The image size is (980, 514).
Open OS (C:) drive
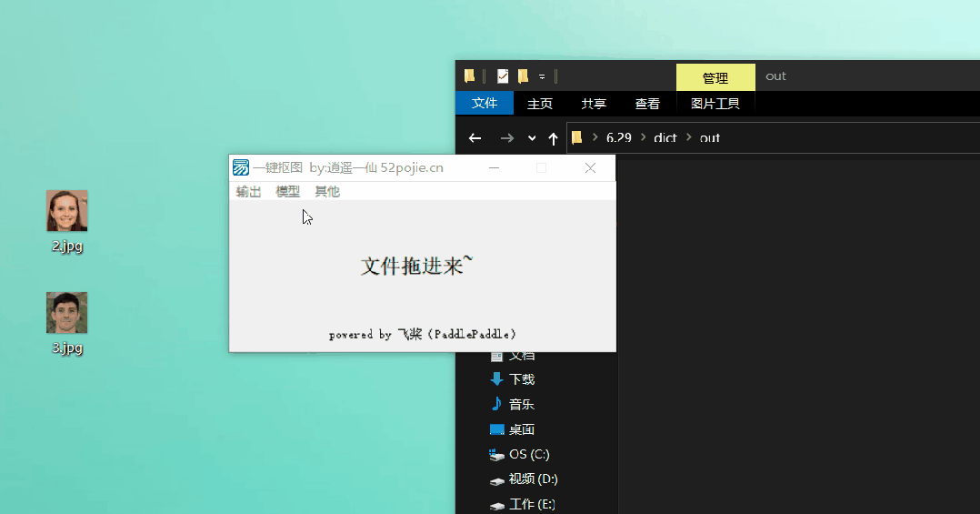coord(529,455)
